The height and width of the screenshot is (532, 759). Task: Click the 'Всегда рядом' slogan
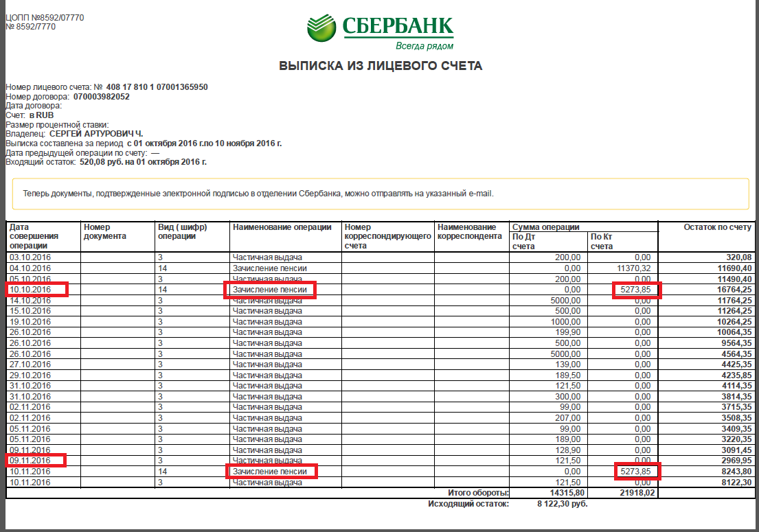click(x=424, y=46)
